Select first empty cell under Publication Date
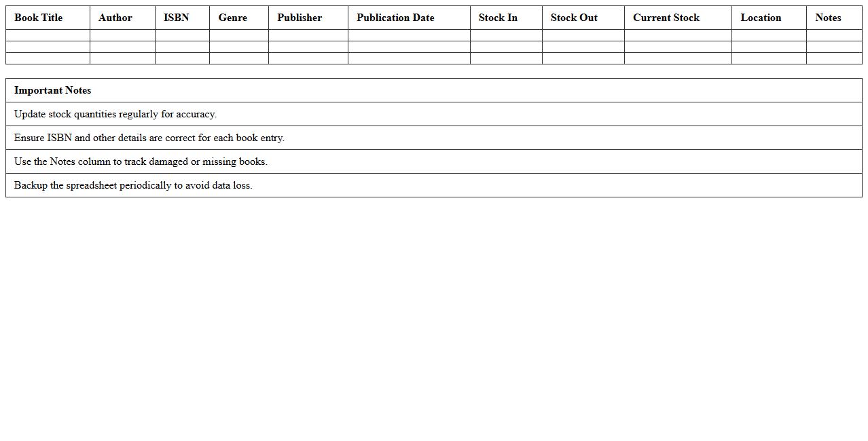Viewport: 868px width, 441px height. 409,35
